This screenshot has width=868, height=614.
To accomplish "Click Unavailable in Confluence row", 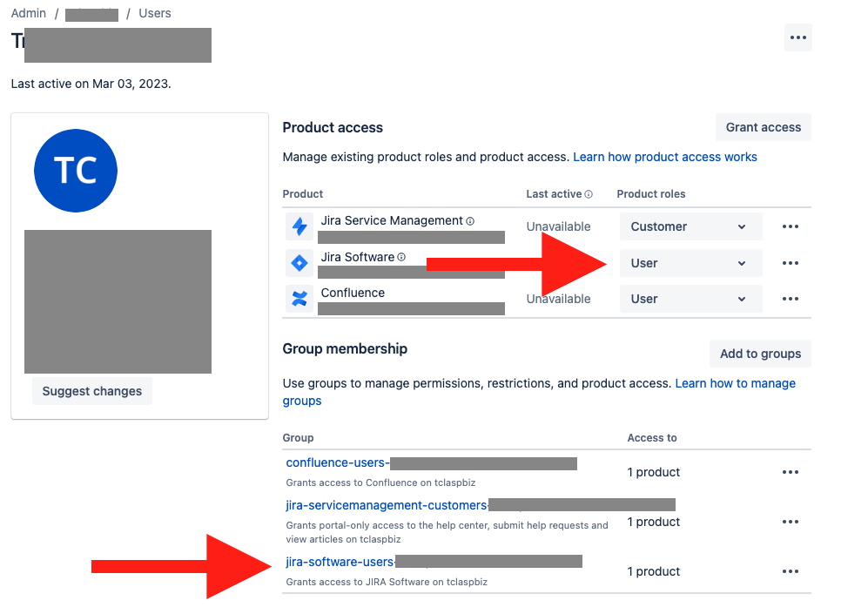I will click(558, 299).
